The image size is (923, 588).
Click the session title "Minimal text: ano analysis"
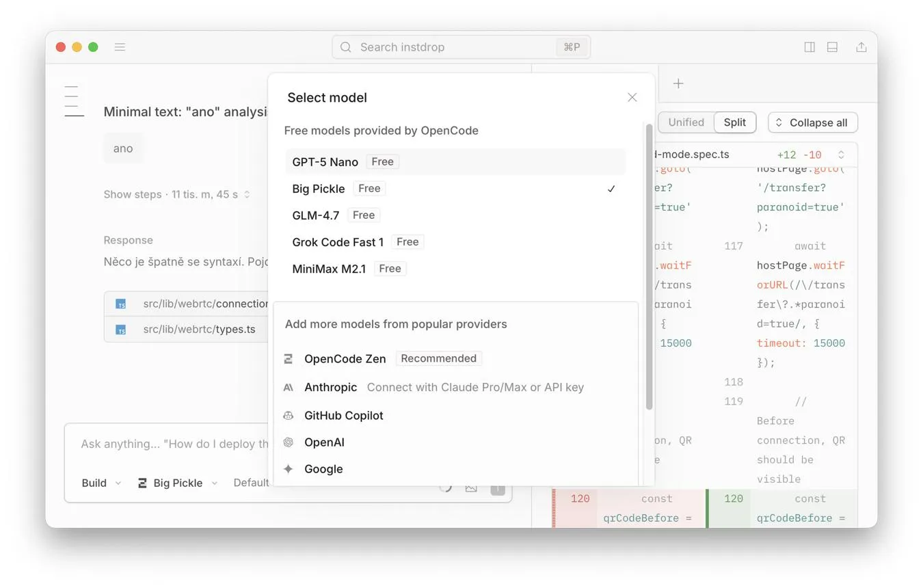[x=186, y=112]
